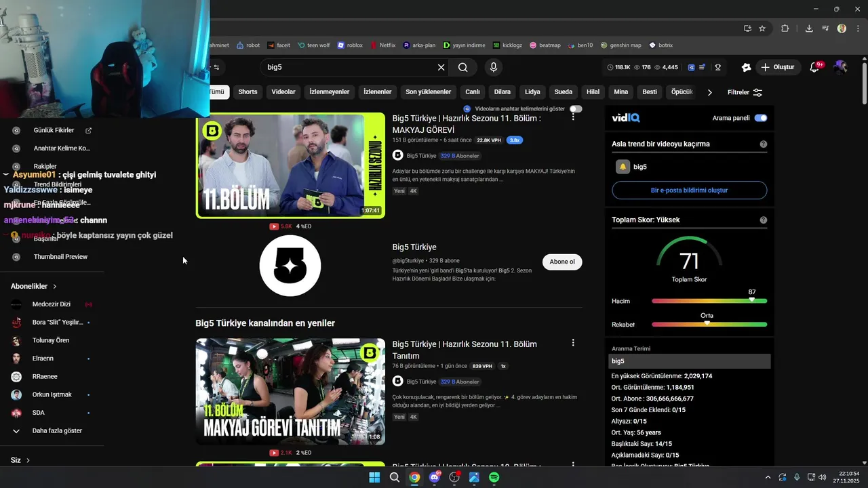Open the MAKYAJ GÖREVİ TANITIM thumbnail

click(x=290, y=392)
